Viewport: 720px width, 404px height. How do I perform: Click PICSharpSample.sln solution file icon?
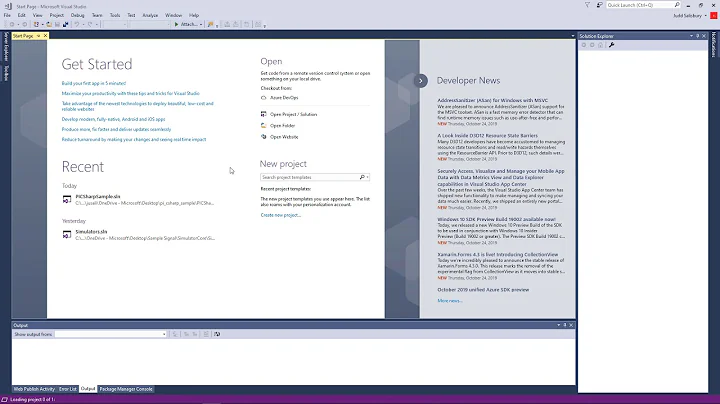pyautogui.click(x=67, y=200)
